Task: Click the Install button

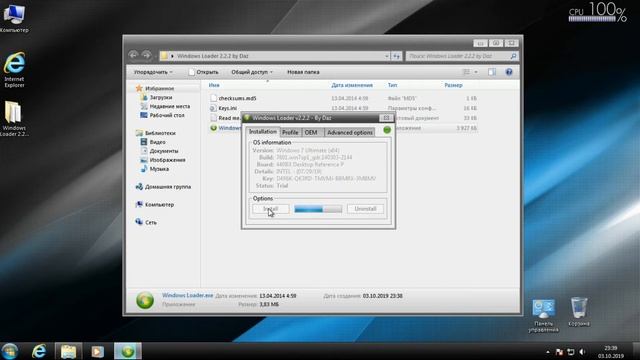Action: tap(271, 209)
